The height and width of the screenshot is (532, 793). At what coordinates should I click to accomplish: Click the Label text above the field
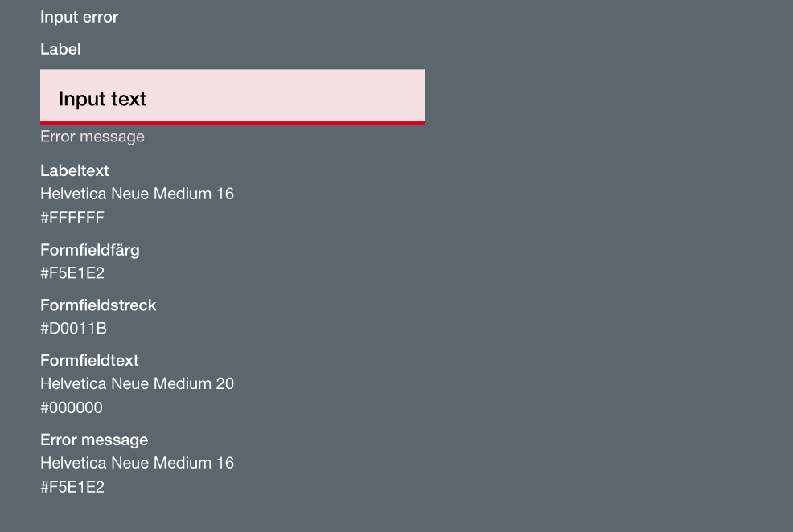point(60,49)
